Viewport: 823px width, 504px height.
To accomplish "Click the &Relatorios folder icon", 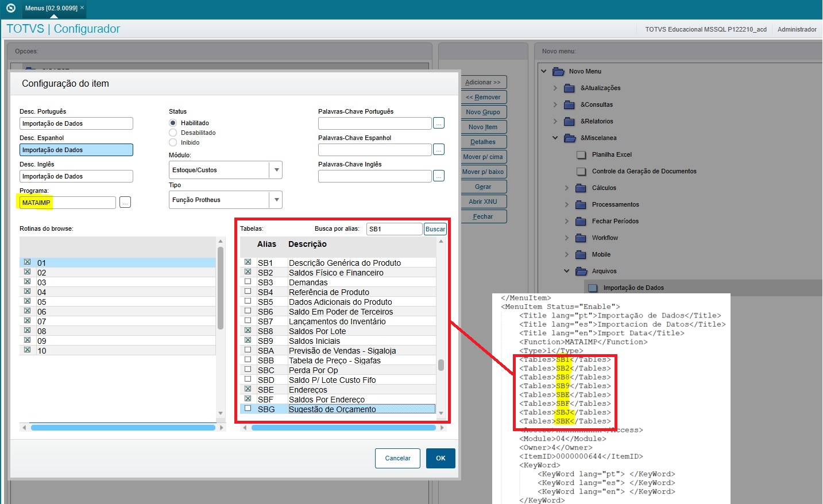I will tap(569, 121).
